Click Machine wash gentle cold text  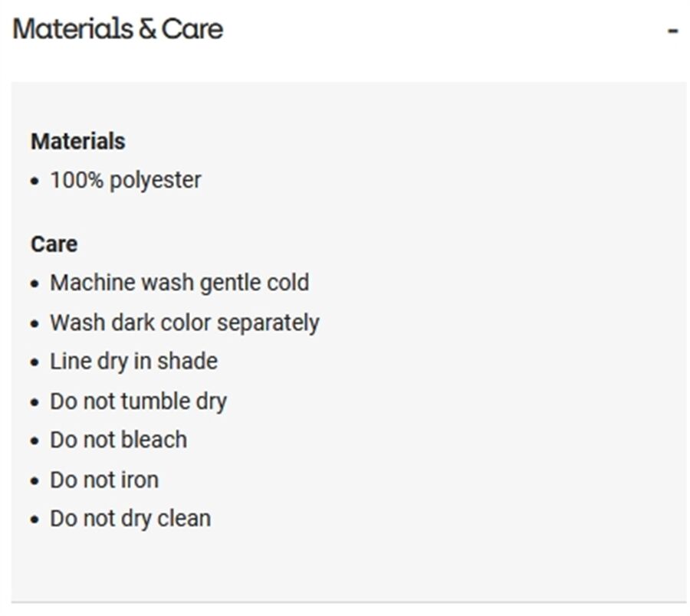pos(179,283)
